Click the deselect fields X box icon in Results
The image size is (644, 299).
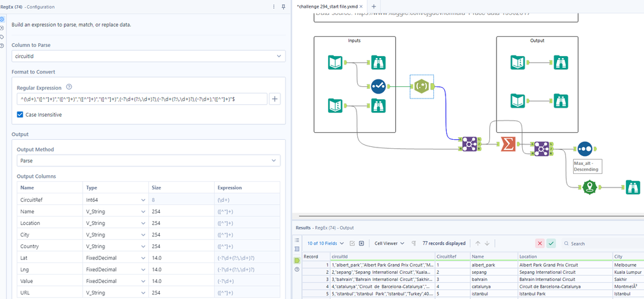pyautogui.click(x=362, y=243)
